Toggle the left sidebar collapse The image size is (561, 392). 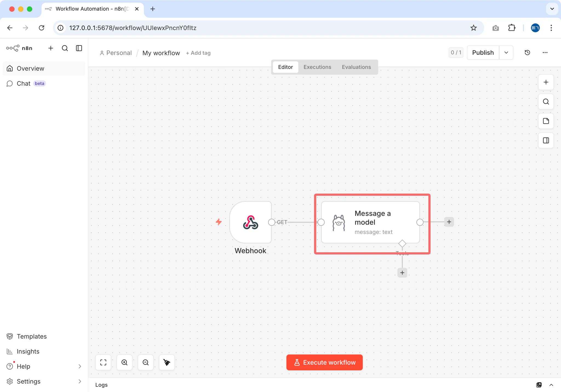click(79, 48)
